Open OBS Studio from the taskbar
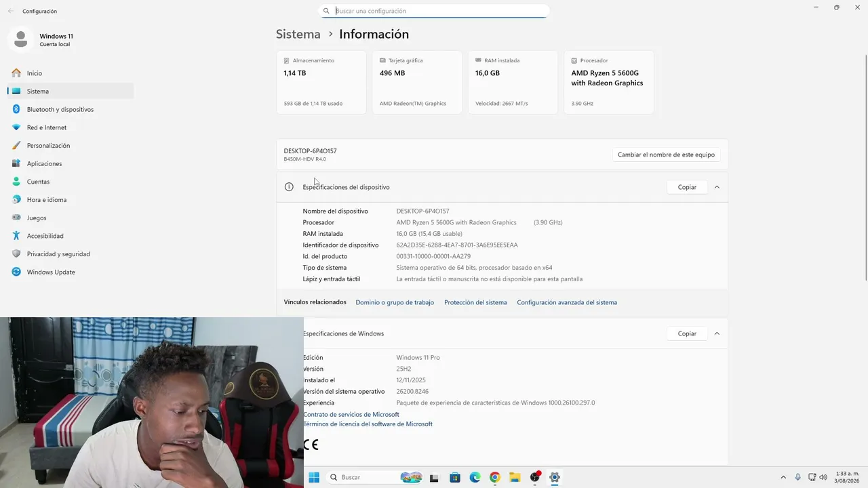 click(535, 477)
